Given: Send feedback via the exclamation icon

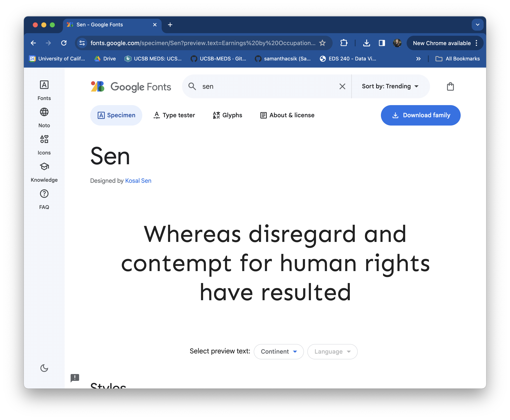Looking at the screenshot, I should coord(75,378).
